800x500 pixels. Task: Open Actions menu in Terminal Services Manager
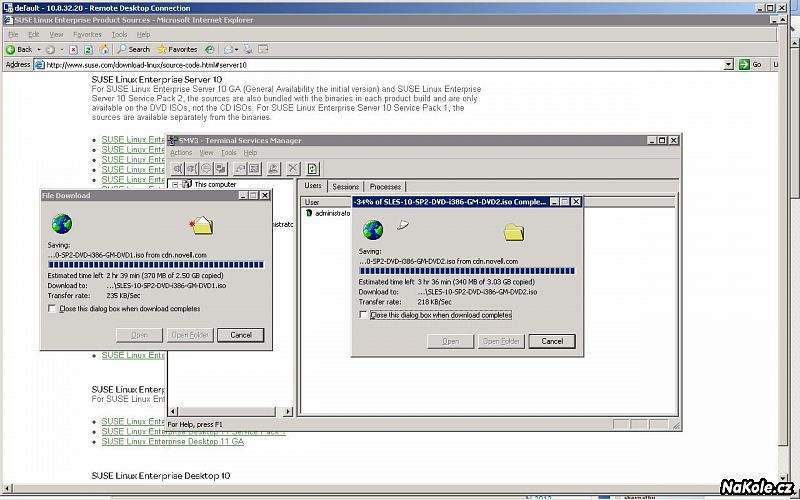tap(181, 153)
